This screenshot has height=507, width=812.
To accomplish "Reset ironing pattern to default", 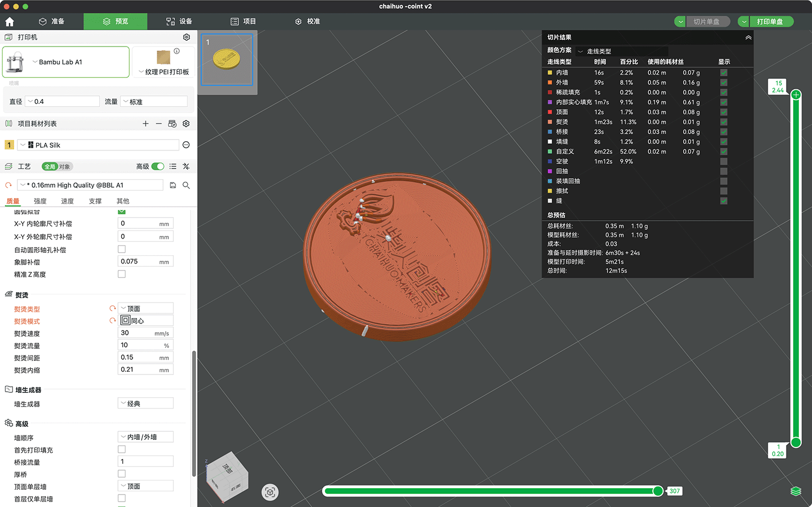I will point(113,320).
